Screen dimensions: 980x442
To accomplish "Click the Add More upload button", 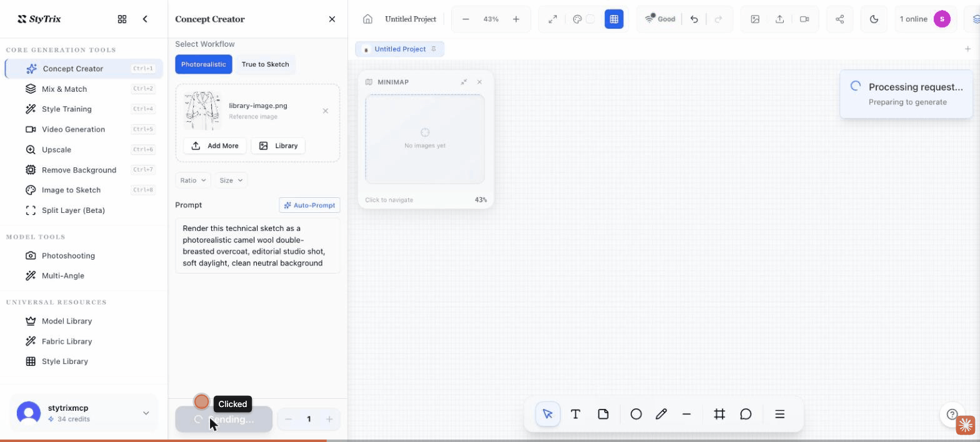I will click(215, 145).
